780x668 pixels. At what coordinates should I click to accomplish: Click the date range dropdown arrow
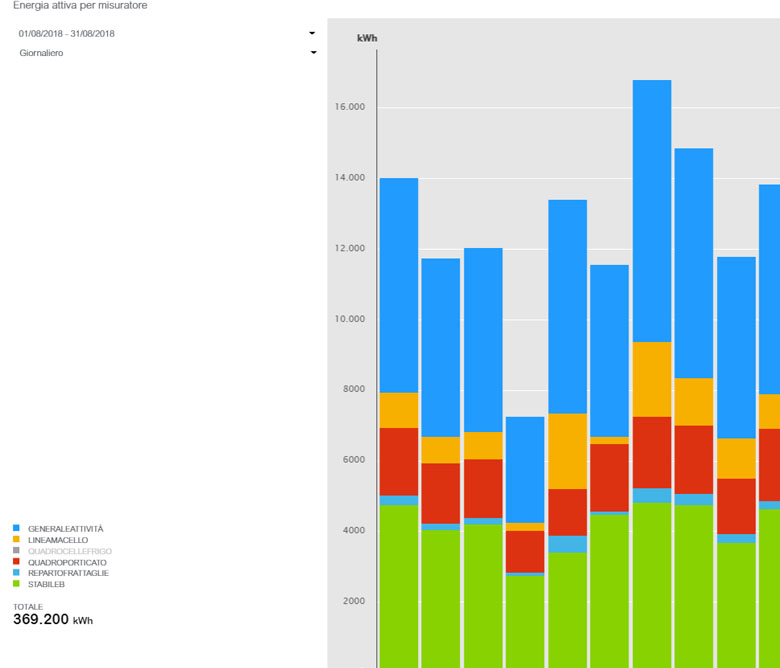(312, 33)
